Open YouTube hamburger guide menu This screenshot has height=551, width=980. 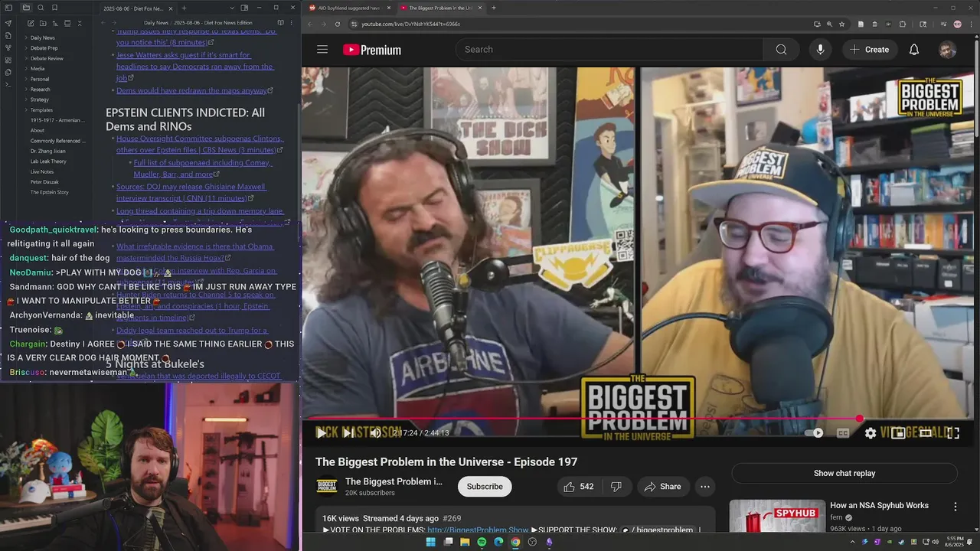pyautogui.click(x=322, y=49)
